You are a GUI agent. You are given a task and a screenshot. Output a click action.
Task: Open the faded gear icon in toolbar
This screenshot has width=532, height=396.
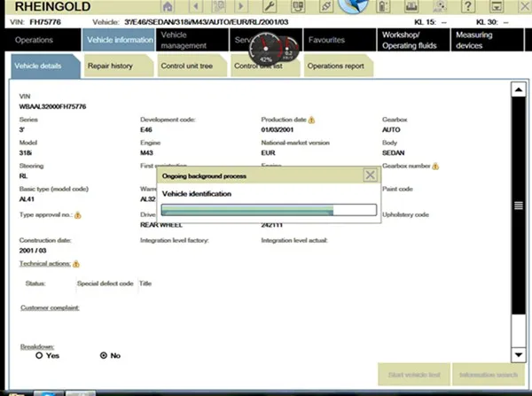point(440,6)
